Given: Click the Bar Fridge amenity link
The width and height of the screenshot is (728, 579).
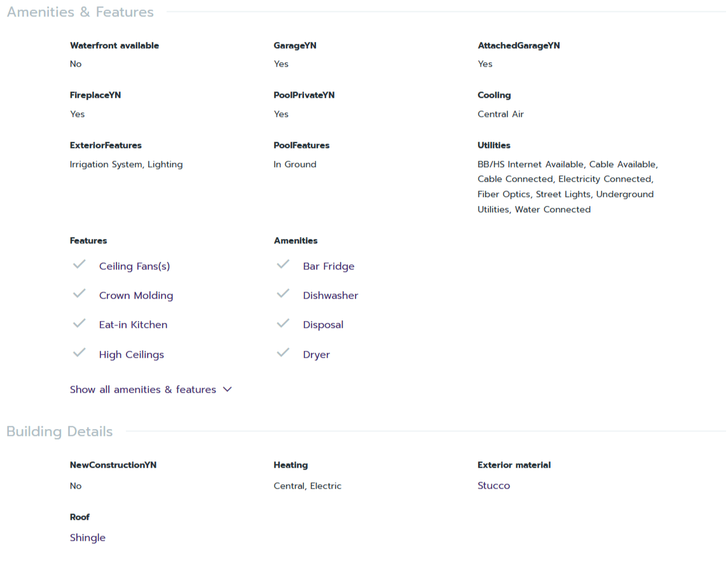Looking at the screenshot, I should pyautogui.click(x=329, y=266).
